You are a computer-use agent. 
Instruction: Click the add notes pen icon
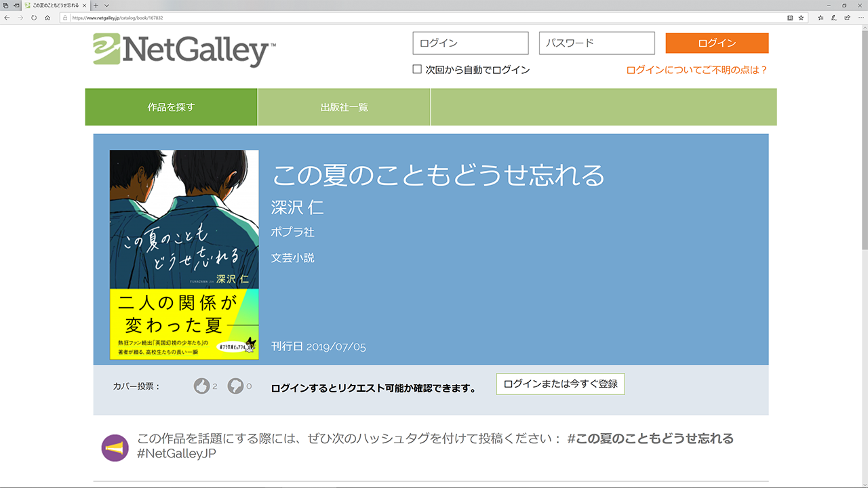pos(834,18)
